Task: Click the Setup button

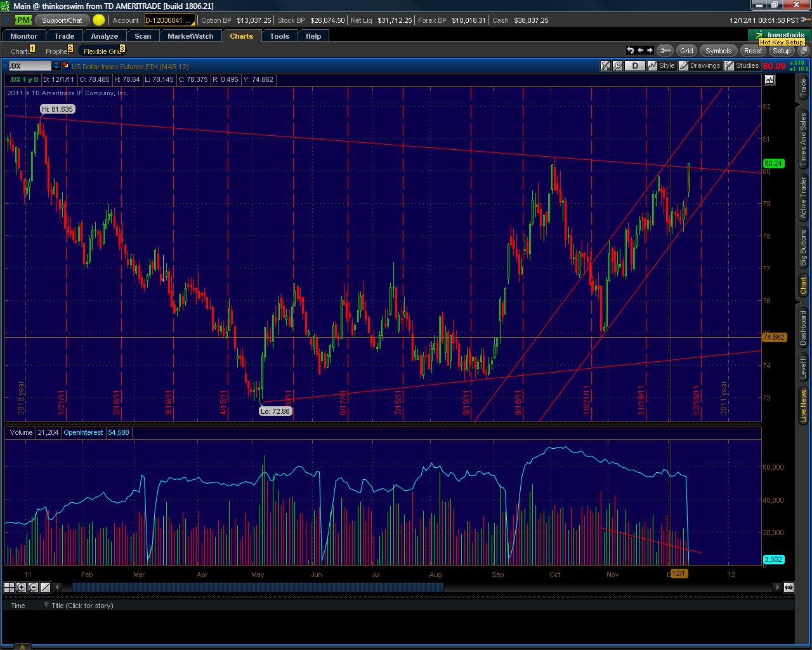Action: pos(782,51)
